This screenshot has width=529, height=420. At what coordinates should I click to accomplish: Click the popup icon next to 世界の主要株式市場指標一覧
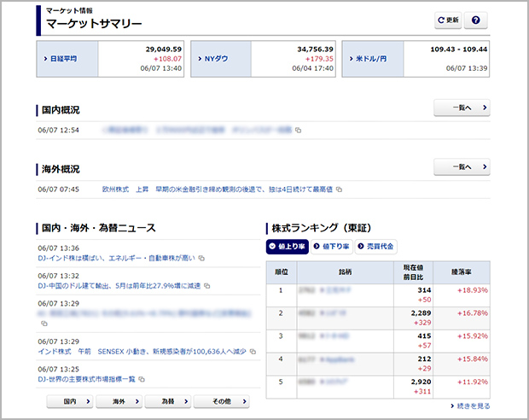click(142, 380)
